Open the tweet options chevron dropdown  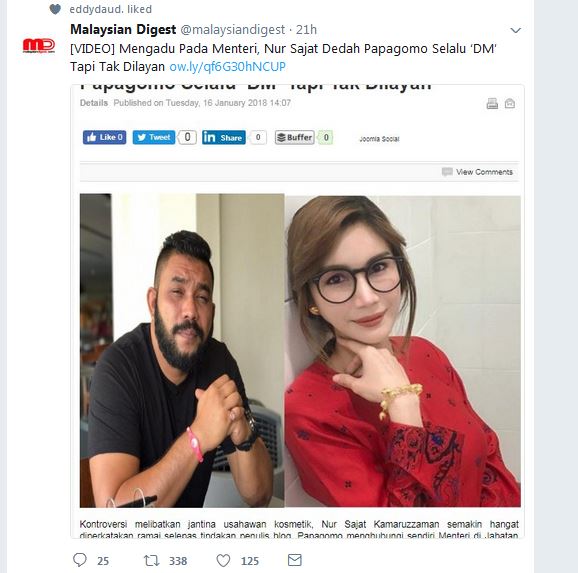pos(515,30)
